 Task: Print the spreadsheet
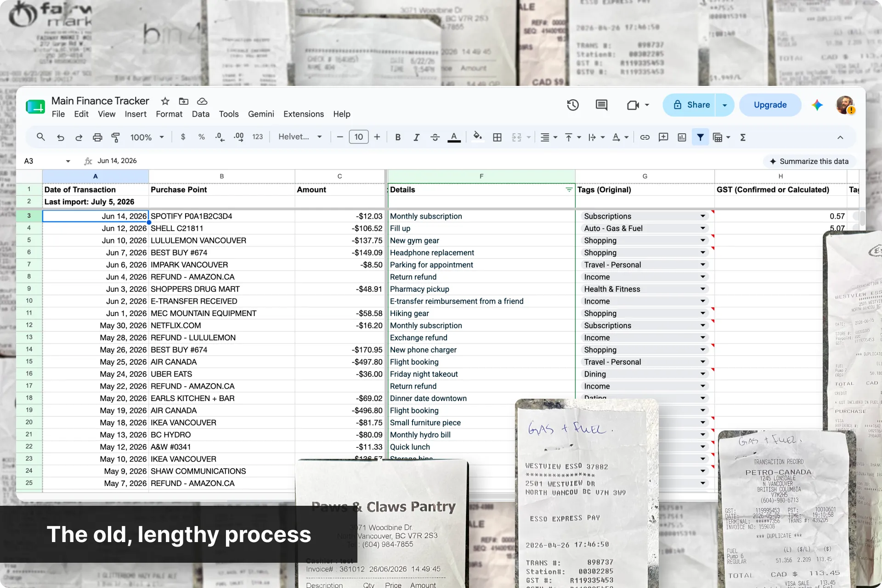tap(97, 137)
